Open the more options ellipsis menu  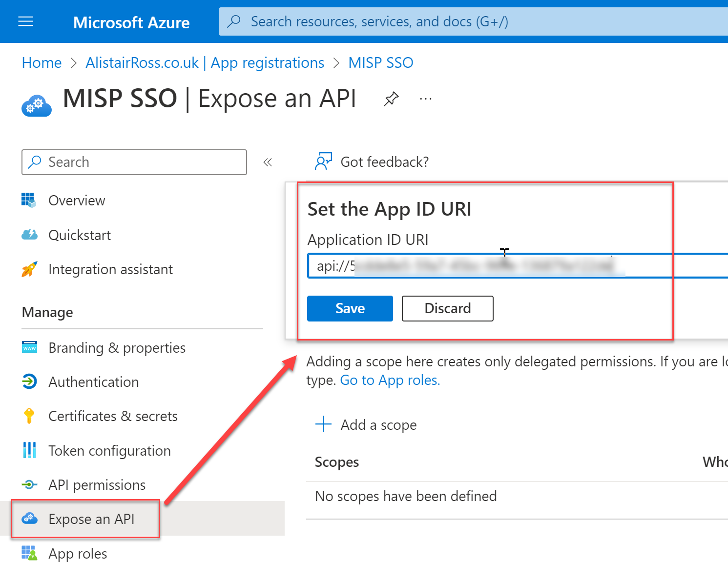(x=426, y=99)
